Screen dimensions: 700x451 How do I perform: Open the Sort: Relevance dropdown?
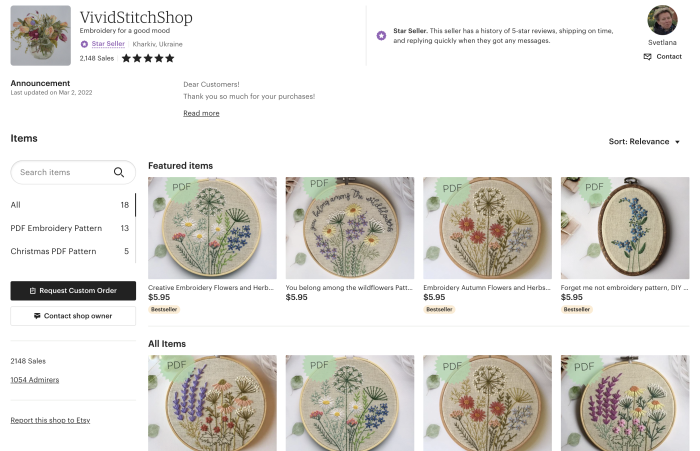pyautogui.click(x=644, y=142)
